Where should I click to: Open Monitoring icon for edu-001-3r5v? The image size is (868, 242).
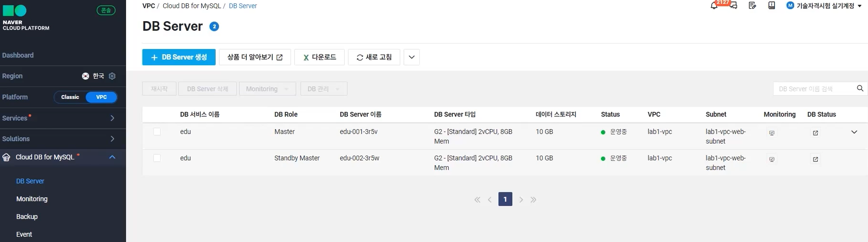(x=772, y=133)
